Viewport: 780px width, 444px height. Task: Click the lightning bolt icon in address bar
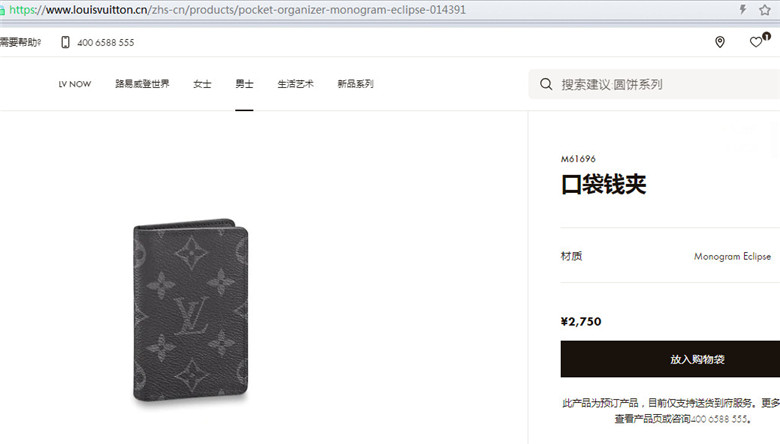(x=743, y=9)
